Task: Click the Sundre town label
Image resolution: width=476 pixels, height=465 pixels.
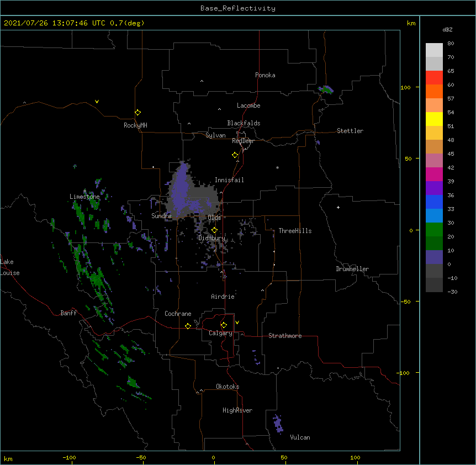Action: (x=161, y=216)
